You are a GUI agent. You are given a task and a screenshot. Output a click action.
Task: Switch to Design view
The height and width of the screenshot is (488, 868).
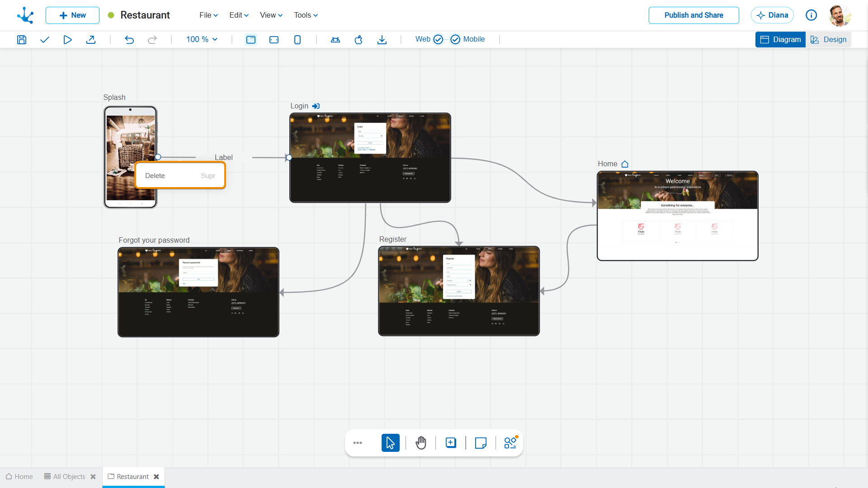click(x=828, y=40)
